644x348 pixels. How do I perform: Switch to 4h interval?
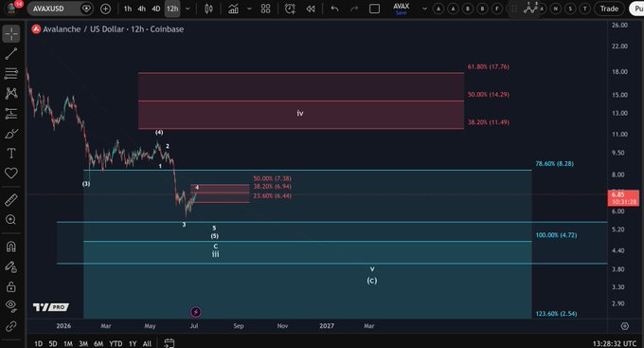[x=142, y=9]
